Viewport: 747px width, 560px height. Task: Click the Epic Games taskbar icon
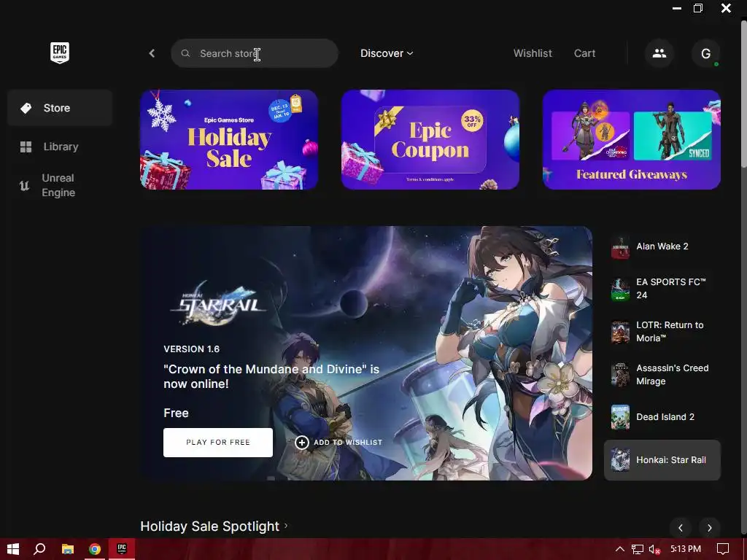122,549
